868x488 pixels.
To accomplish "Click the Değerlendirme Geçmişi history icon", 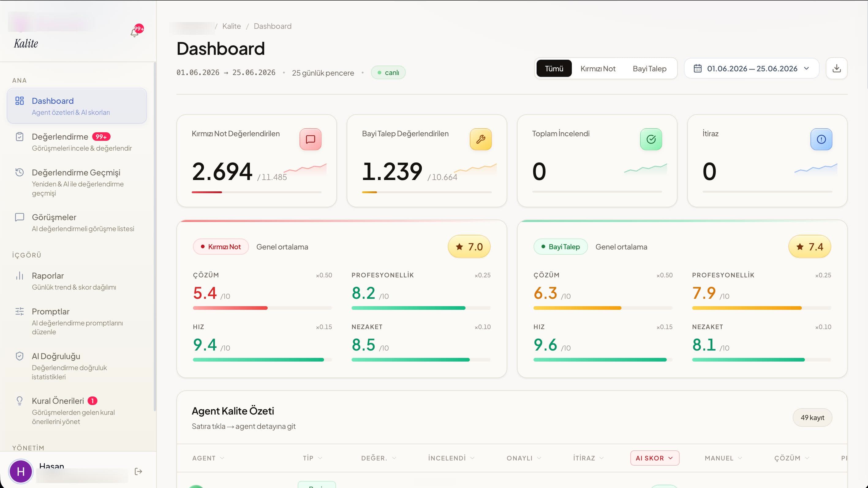I will pyautogui.click(x=20, y=172).
